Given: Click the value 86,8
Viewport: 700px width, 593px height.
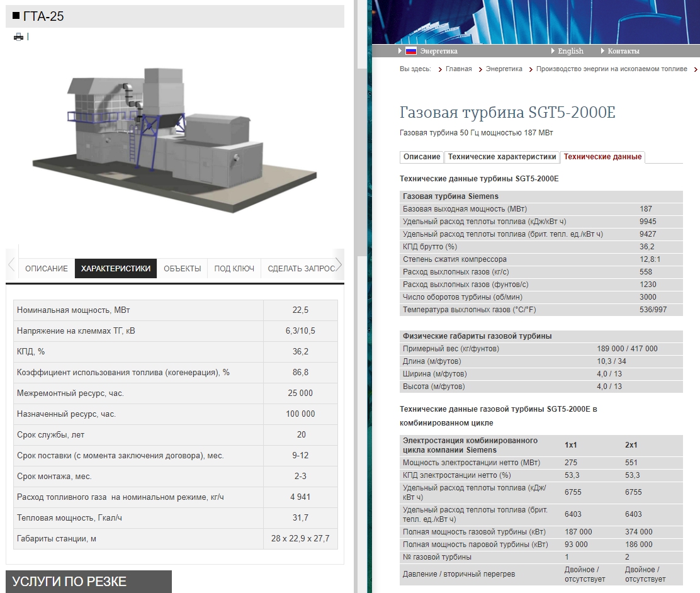Looking at the screenshot, I should tap(300, 373).
